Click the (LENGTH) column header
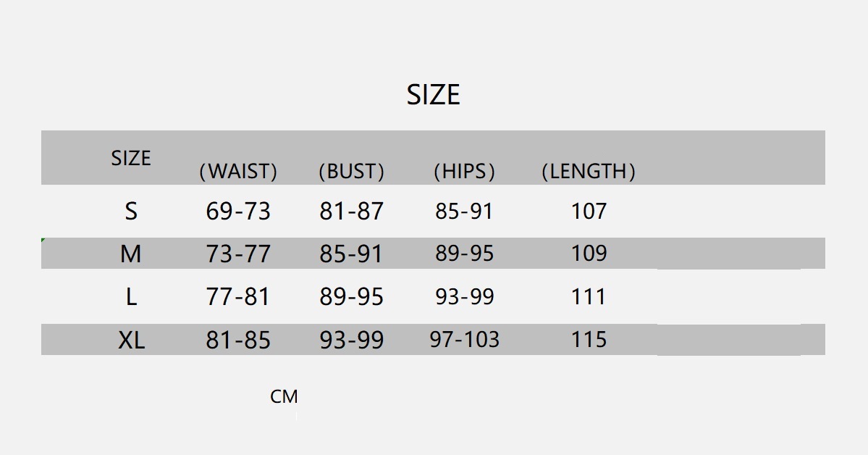The height and width of the screenshot is (455, 868). click(589, 172)
